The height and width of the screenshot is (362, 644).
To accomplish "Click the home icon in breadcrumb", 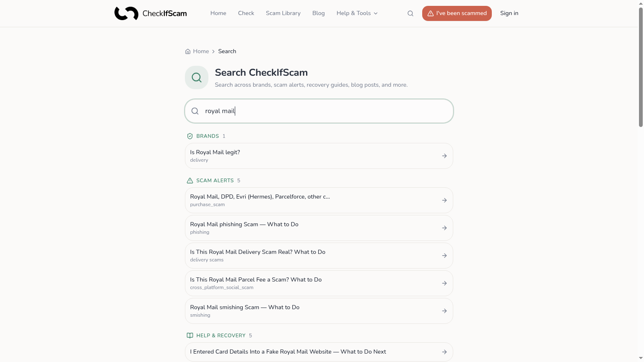I will (188, 52).
